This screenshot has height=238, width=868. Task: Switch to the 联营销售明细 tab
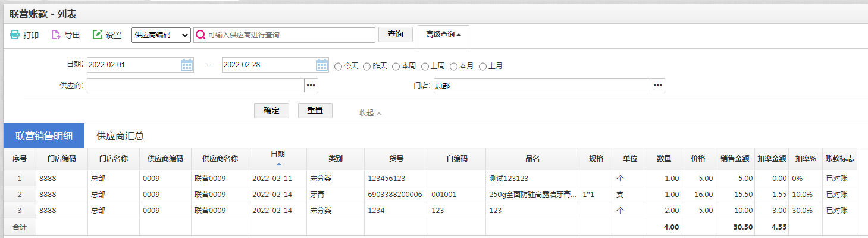click(x=44, y=136)
